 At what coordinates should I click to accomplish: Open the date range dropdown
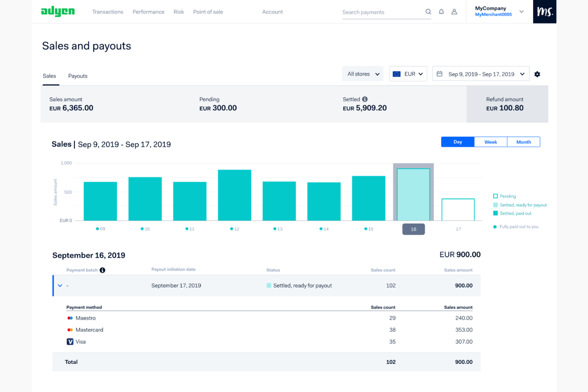[x=481, y=74]
